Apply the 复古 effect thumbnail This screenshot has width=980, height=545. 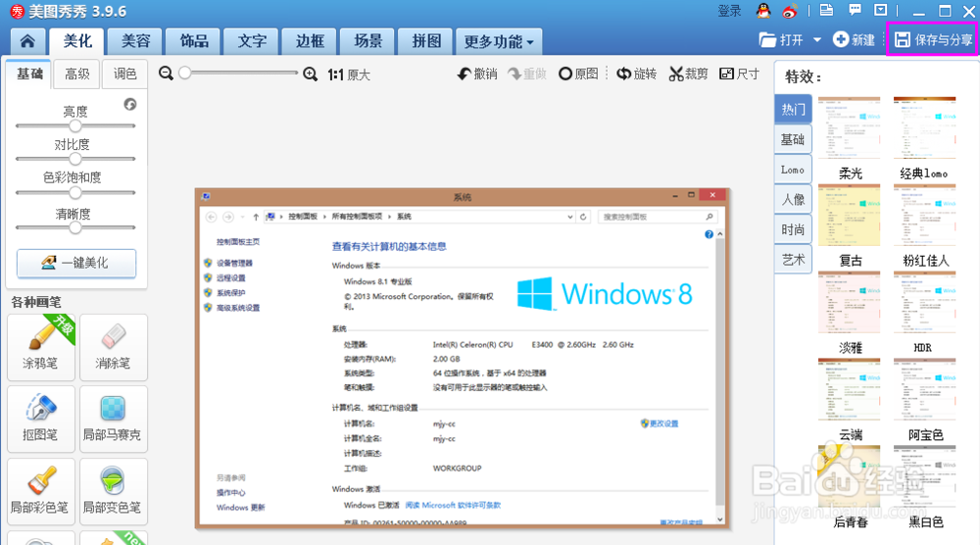click(x=849, y=215)
